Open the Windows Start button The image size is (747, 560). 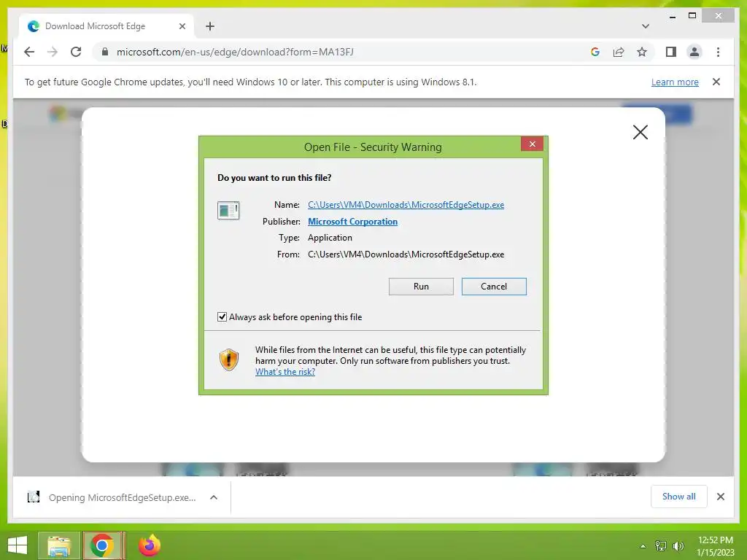pyautogui.click(x=18, y=545)
